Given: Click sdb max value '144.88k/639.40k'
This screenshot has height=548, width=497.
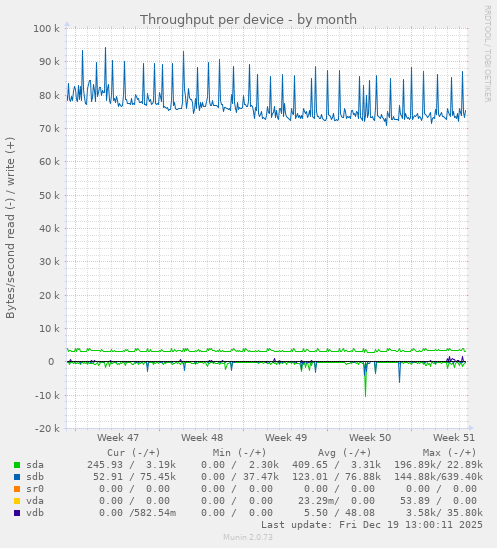Looking at the screenshot, I should [x=438, y=477].
